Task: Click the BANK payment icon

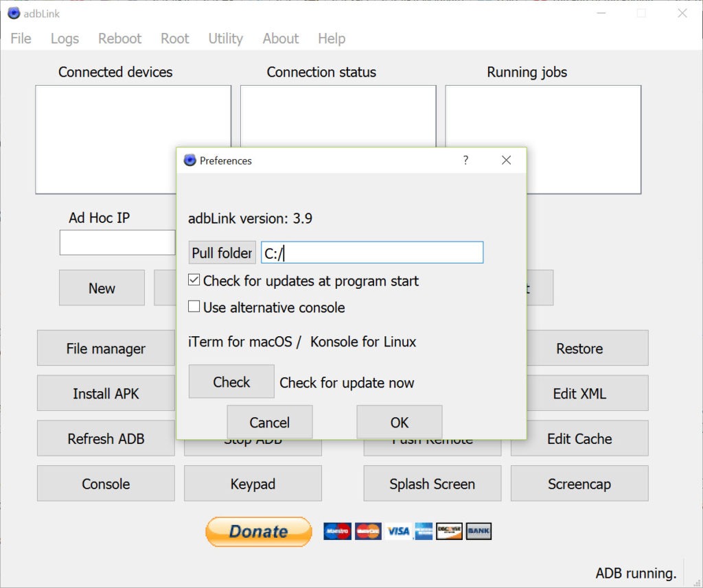Action: (479, 531)
